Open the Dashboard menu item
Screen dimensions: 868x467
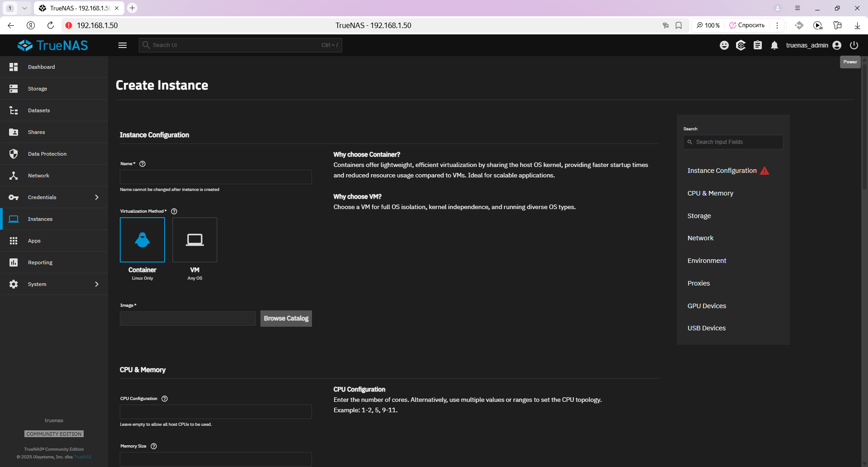click(x=54, y=67)
